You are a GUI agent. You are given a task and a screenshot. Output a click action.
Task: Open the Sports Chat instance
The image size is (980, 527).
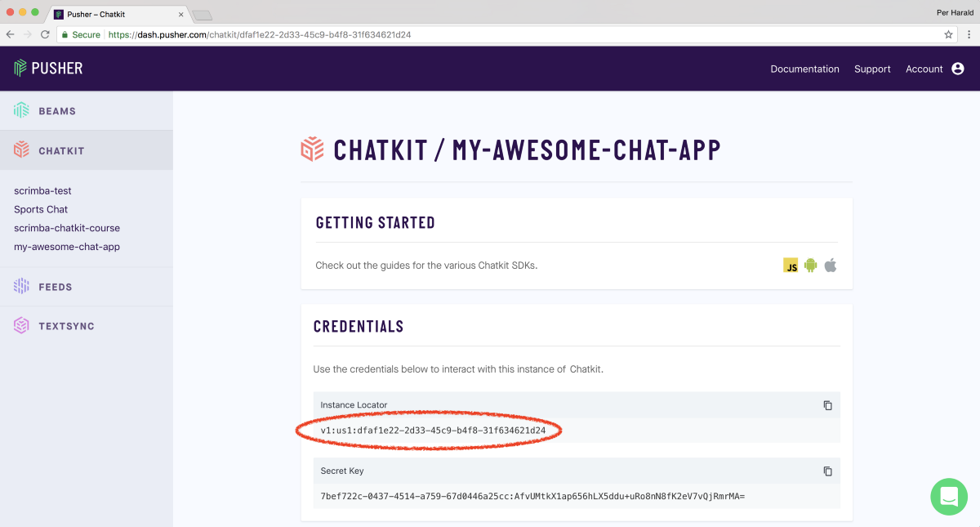41,209
